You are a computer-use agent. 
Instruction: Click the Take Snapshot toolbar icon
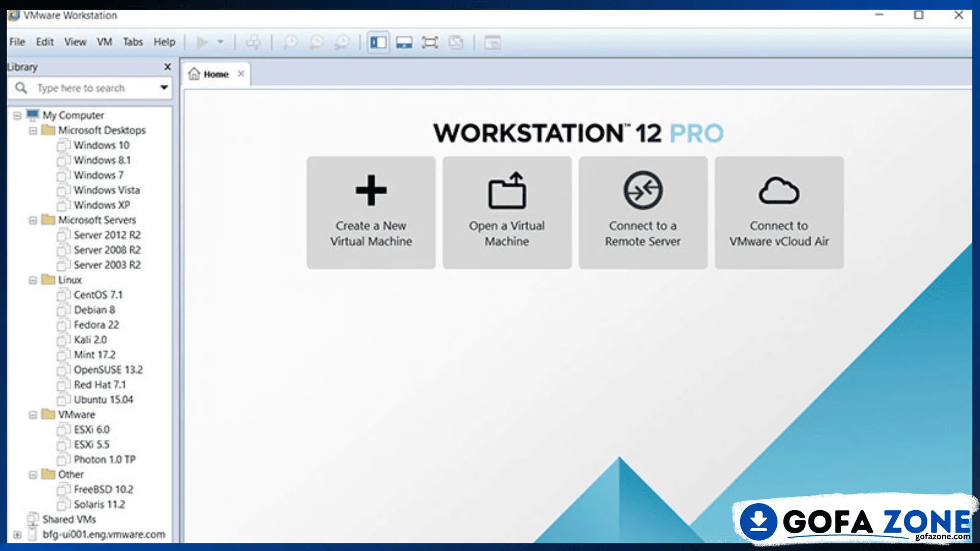click(290, 42)
